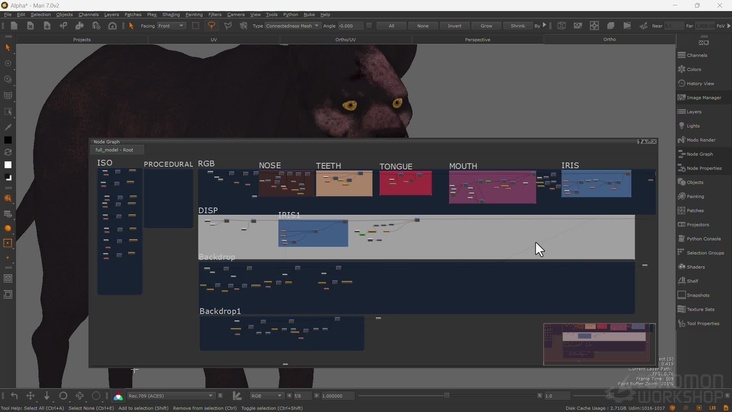This screenshot has width=732, height=412.
Task: Select the TEETH backdrop in Node Graph
Action: (x=344, y=183)
